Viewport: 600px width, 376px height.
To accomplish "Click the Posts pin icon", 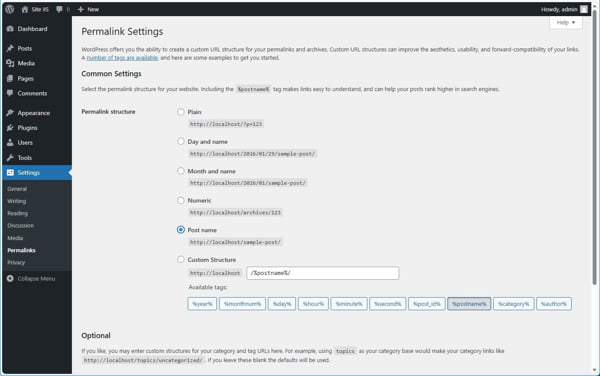I will tap(10, 48).
